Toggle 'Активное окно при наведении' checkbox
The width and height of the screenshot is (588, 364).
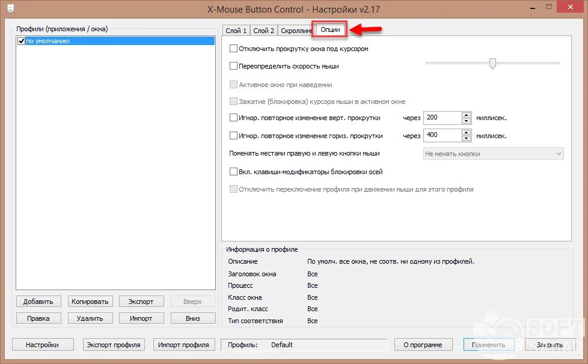point(233,85)
